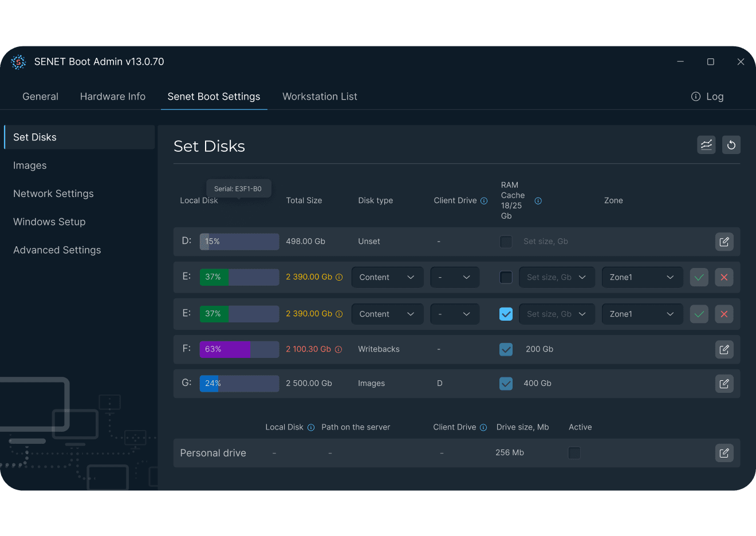Switch to the Hardware Info tab
The image size is (756, 536).
point(113,97)
